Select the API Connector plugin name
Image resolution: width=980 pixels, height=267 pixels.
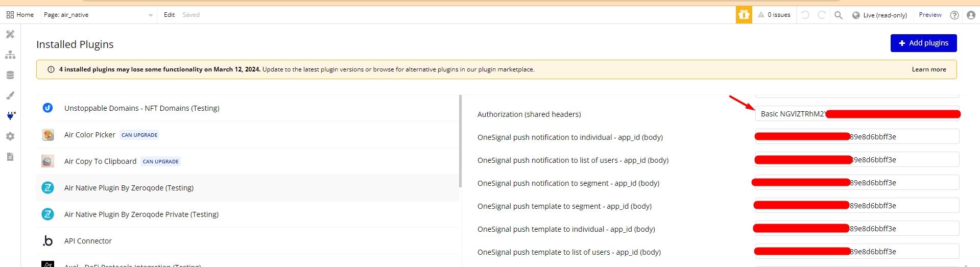[x=88, y=241]
